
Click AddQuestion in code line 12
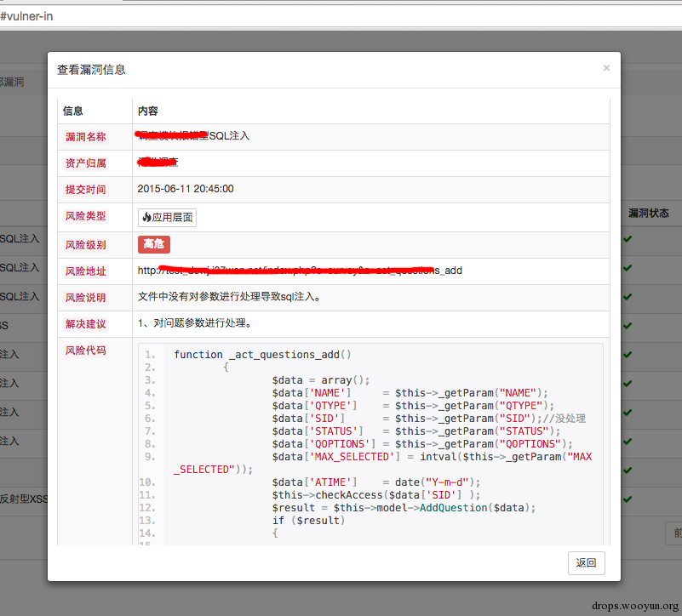(x=453, y=508)
